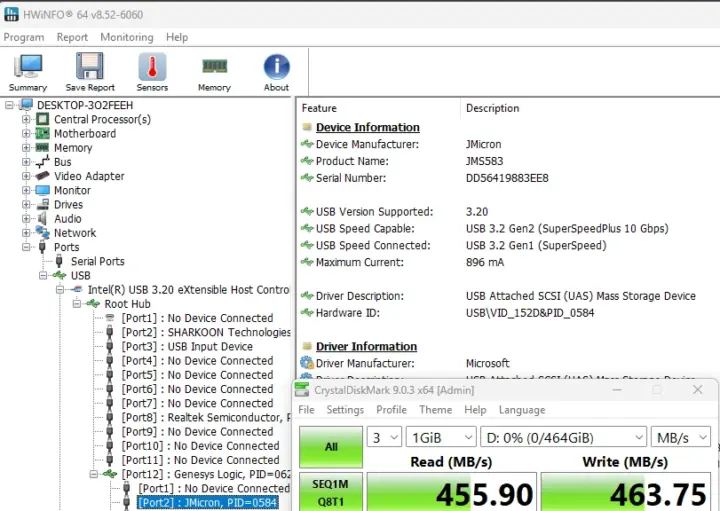Image resolution: width=720 pixels, height=511 pixels.
Task: Click the HWiNFO title bar app icon
Action: tap(11, 14)
